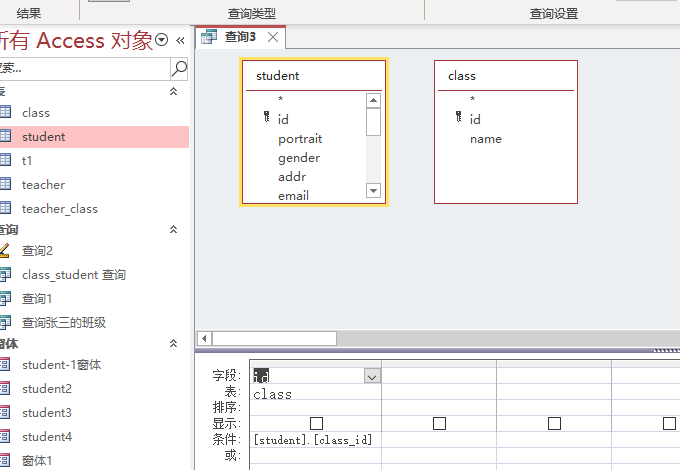
Task: Click the criteria cell containing [student].[class_id]
Action: pos(316,440)
